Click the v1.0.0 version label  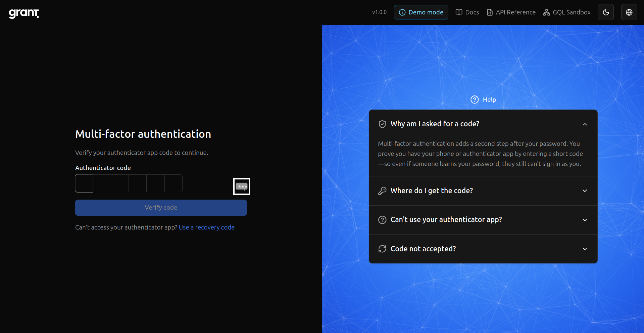pyautogui.click(x=379, y=12)
